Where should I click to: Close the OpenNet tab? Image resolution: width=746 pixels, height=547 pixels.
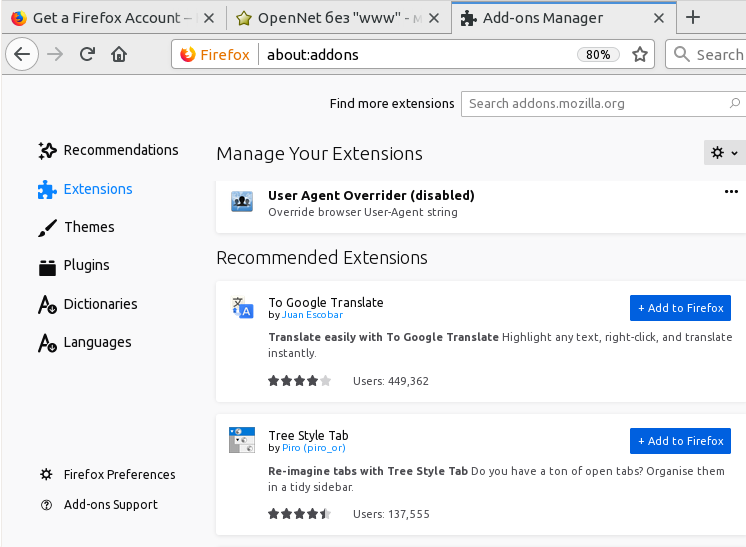(x=434, y=19)
